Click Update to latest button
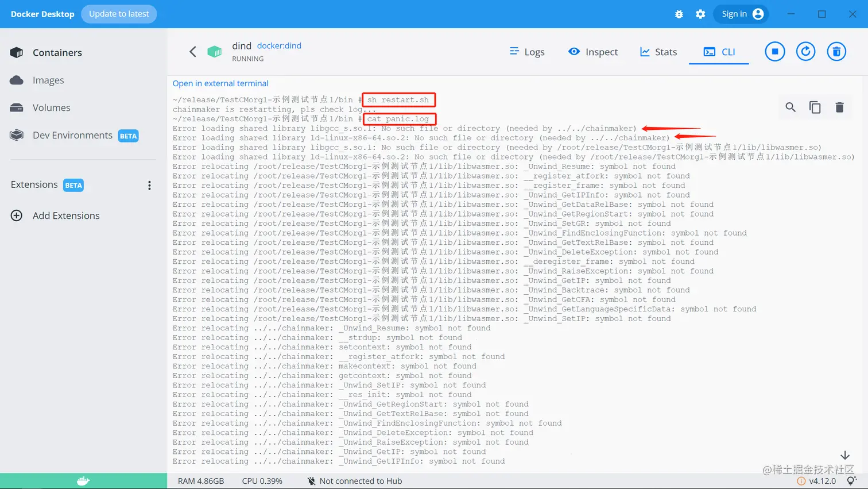The width and height of the screenshot is (868, 489). coord(119,14)
